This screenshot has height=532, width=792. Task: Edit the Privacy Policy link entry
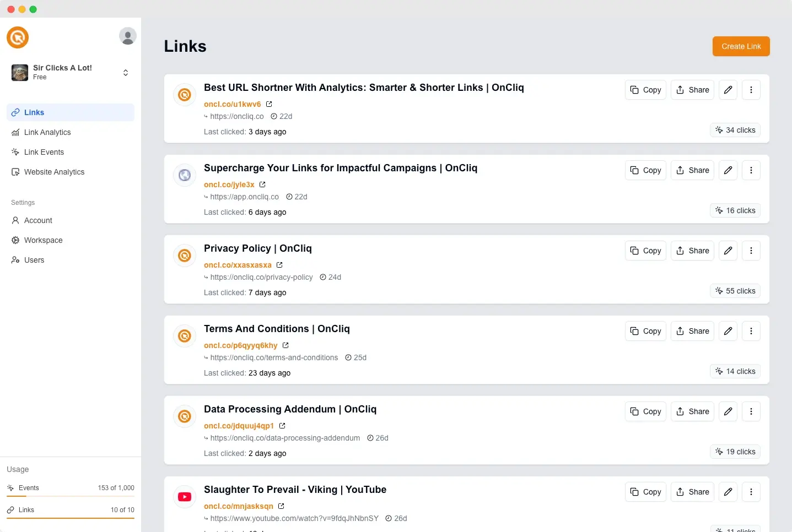click(728, 251)
